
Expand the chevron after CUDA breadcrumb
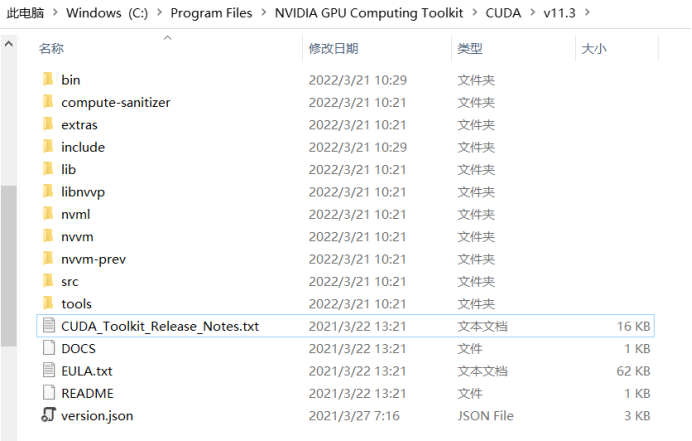pos(533,12)
